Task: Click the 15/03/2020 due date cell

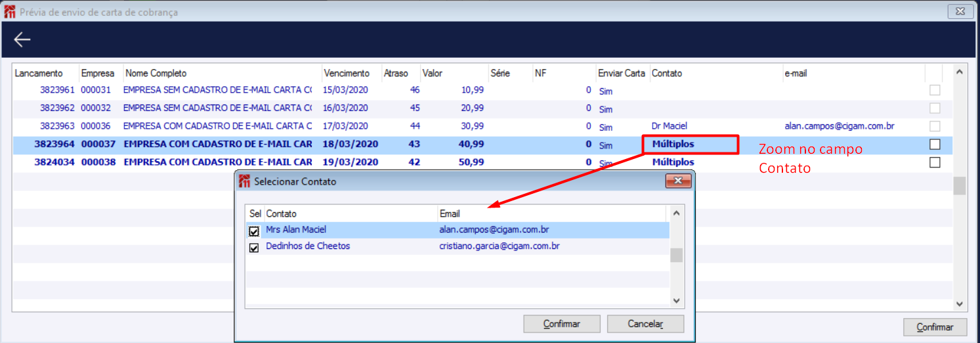Action: (345, 90)
